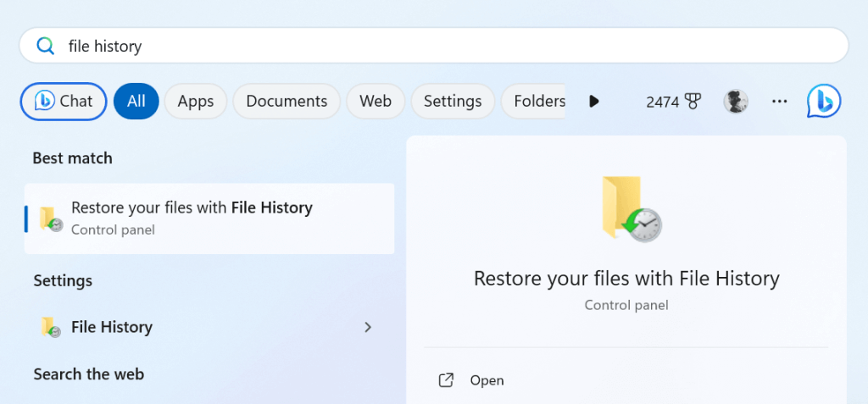Switch to the Settings filter
The width and height of the screenshot is (868, 404).
tap(453, 102)
